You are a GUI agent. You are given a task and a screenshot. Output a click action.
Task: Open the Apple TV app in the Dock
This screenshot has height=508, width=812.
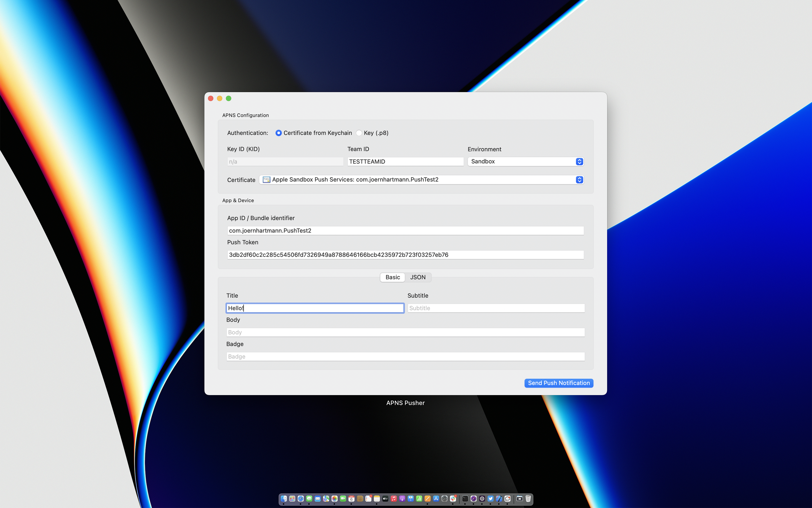(385, 499)
